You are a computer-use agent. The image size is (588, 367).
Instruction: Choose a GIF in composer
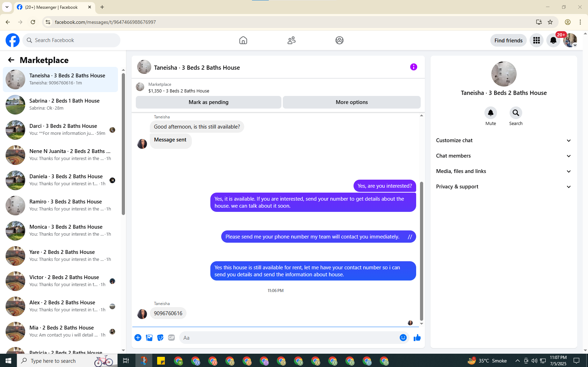click(x=171, y=338)
